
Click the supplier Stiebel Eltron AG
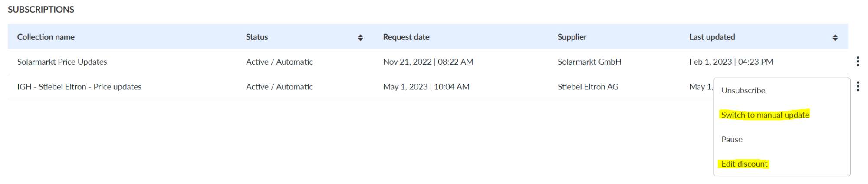coord(588,87)
